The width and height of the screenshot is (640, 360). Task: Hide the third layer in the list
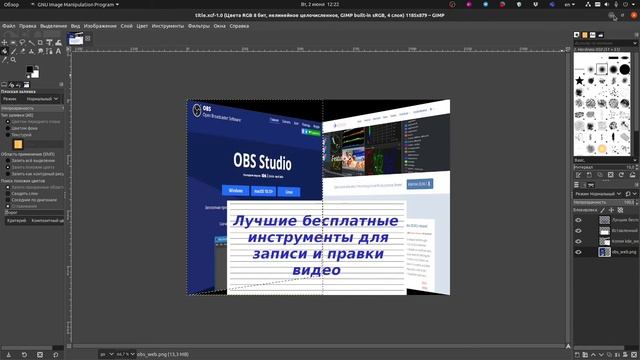578,241
